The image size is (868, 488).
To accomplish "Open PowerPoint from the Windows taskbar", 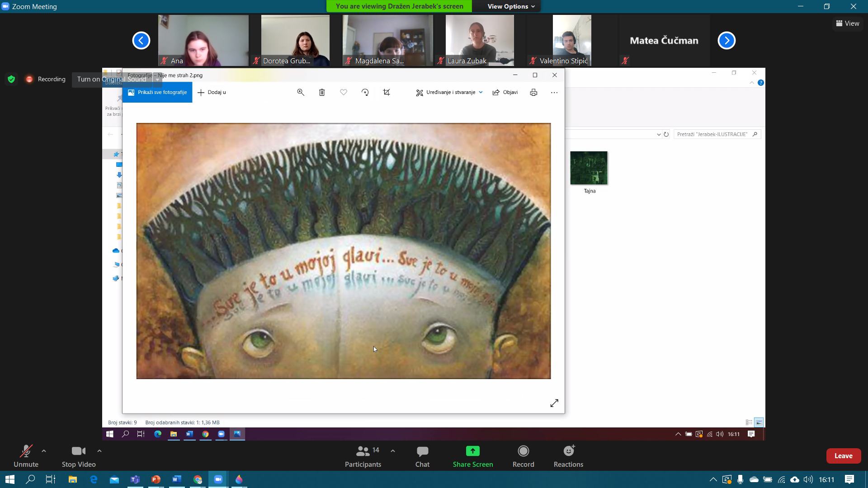I will coord(156,479).
